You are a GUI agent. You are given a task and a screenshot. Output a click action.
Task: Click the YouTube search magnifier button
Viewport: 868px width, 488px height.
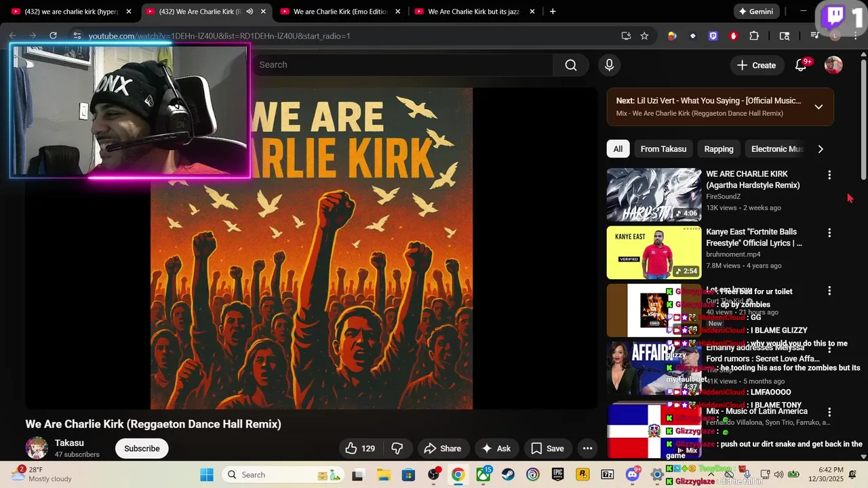click(x=571, y=65)
